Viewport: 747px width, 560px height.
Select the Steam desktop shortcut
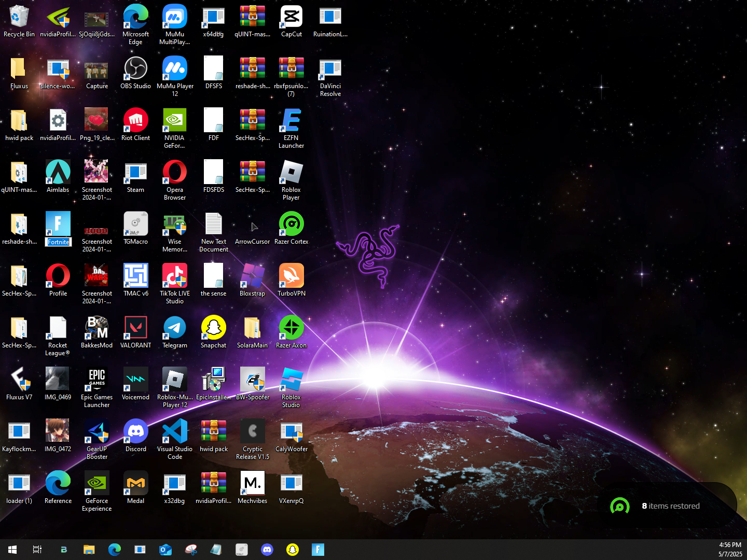[136, 177]
